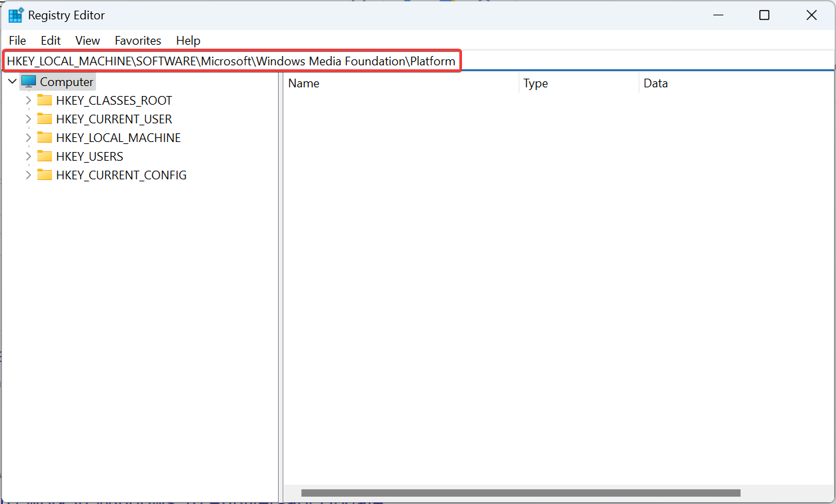Click the HKEY_LOCAL_MACHINE folder icon

point(45,137)
